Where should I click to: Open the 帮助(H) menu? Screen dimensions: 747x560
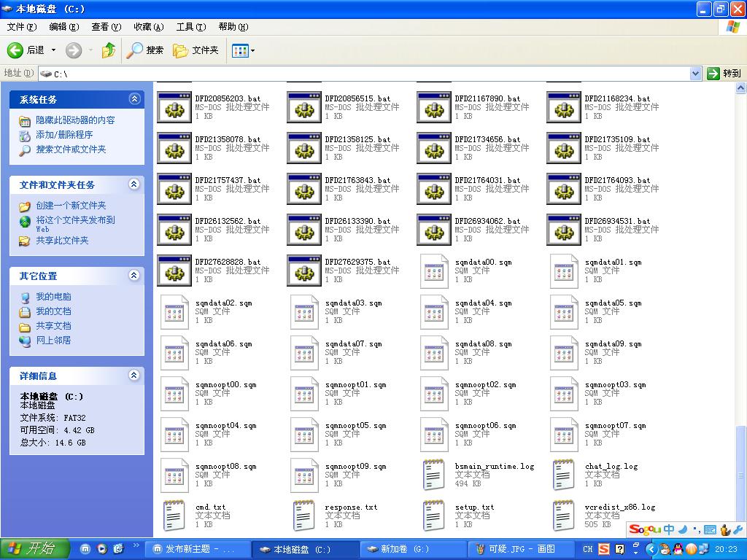[x=233, y=27]
